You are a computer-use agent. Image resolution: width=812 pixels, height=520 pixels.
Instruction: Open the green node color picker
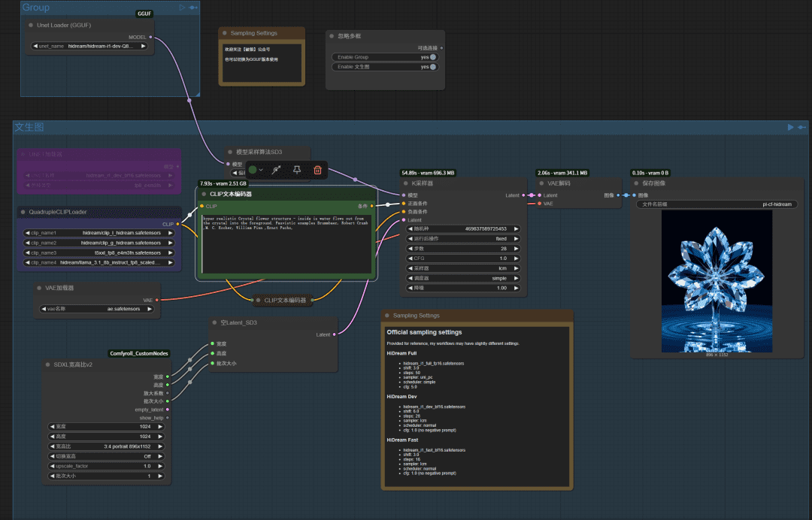click(x=256, y=170)
